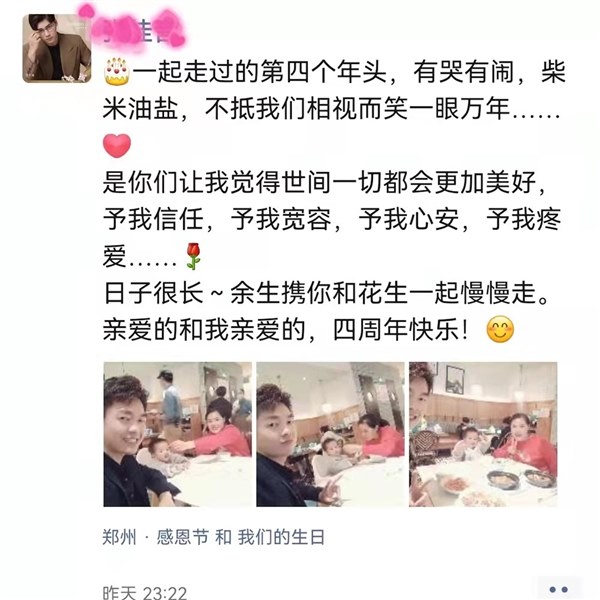Click the line 予我信任，予我宽容
Viewport: 600px width, 600px height.
tap(332, 219)
